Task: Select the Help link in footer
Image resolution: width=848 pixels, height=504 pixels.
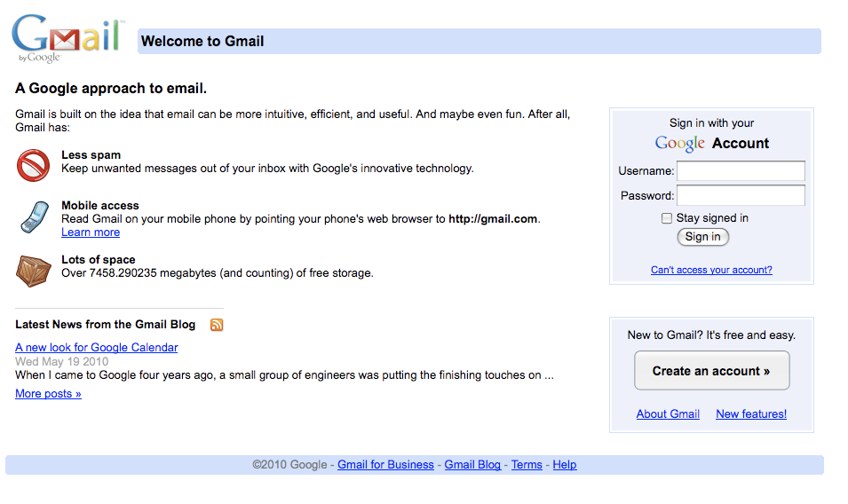Action: (565, 465)
